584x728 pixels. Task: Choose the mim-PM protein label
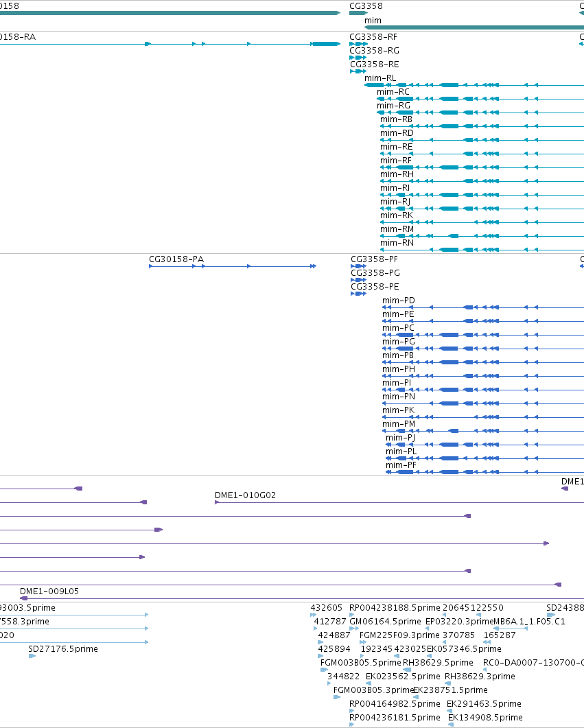(398, 424)
